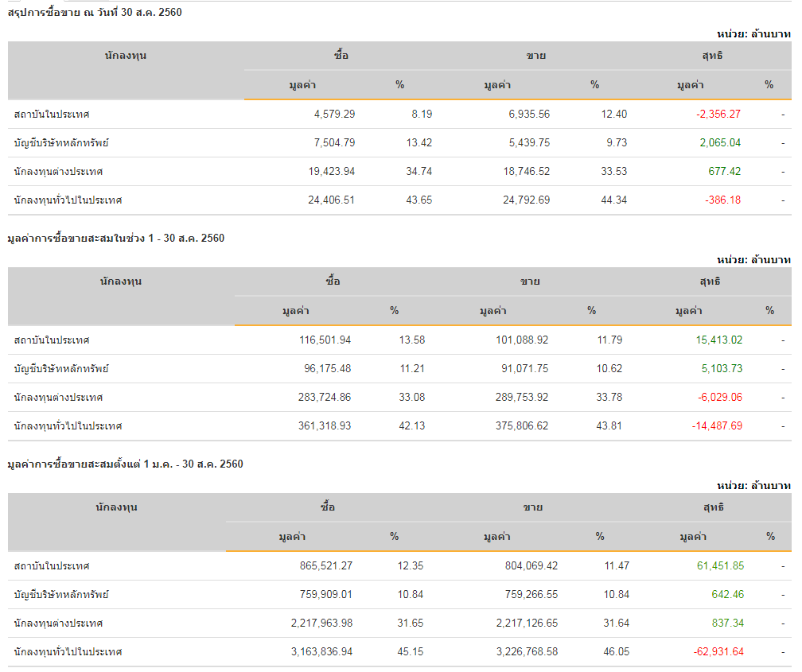Click the heading มูลค่าการซื้อขายสะสมตั้งแต่ 1 ม.ค. - 30 ส.ค. 2560
The height and width of the screenshot is (672, 802).
pyautogui.click(x=125, y=464)
